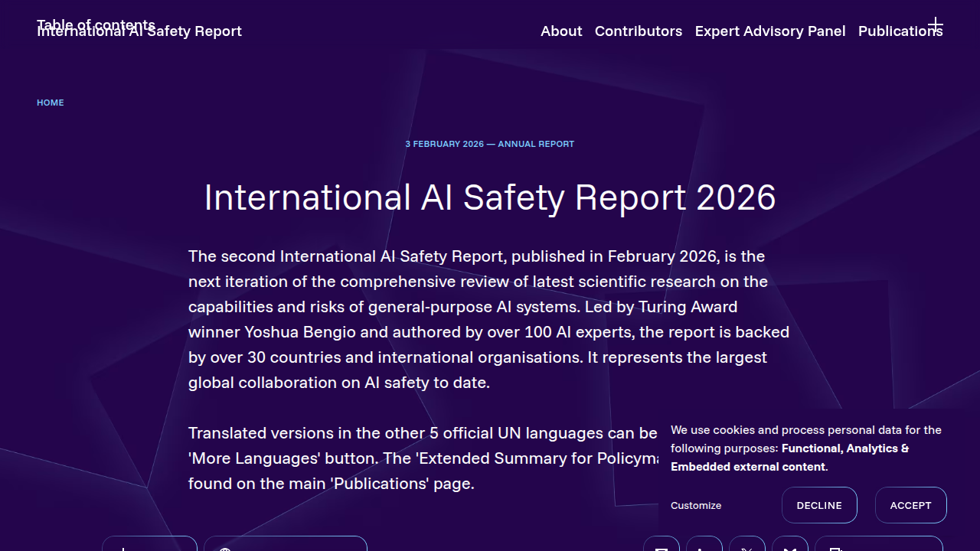Click the plus icon in the header
This screenshot has width=980, height=551.
tap(935, 25)
